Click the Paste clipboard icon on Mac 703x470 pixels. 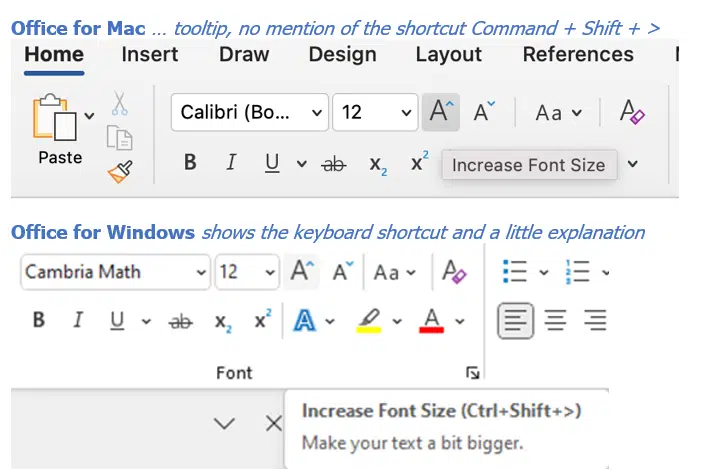tap(54, 117)
